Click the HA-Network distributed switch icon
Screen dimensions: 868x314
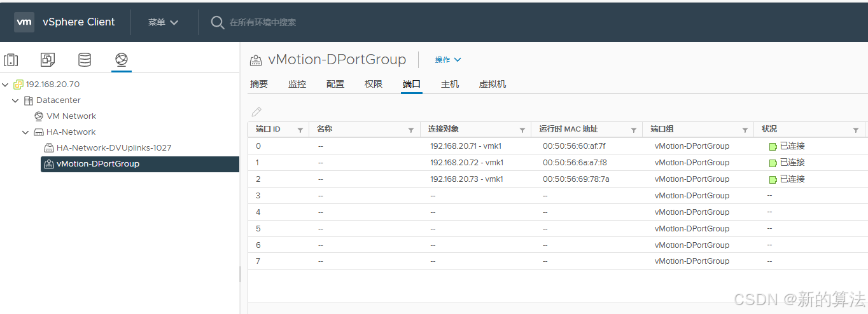coord(39,132)
